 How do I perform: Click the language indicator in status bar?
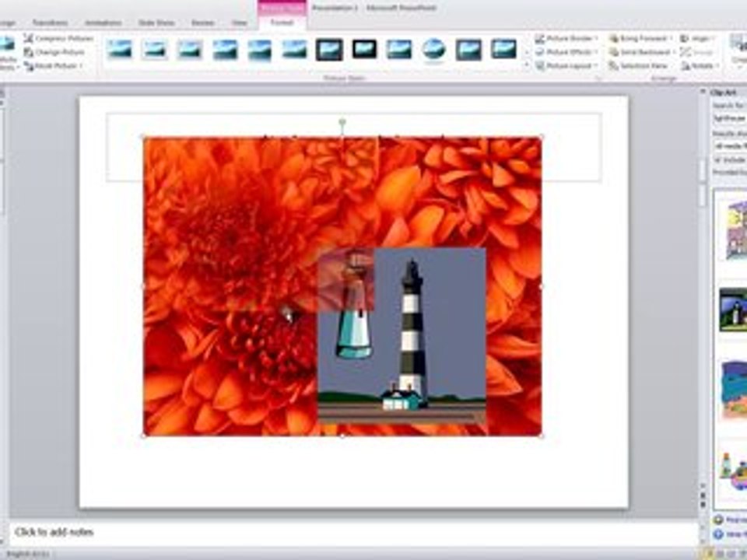click(28, 555)
